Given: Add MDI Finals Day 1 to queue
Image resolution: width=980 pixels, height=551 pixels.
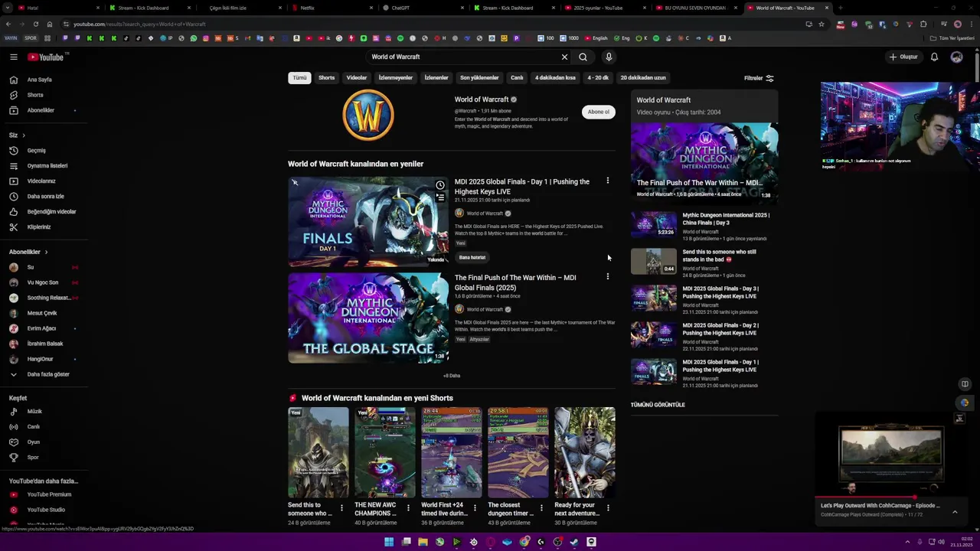Looking at the screenshot, I should coord(440,197).
